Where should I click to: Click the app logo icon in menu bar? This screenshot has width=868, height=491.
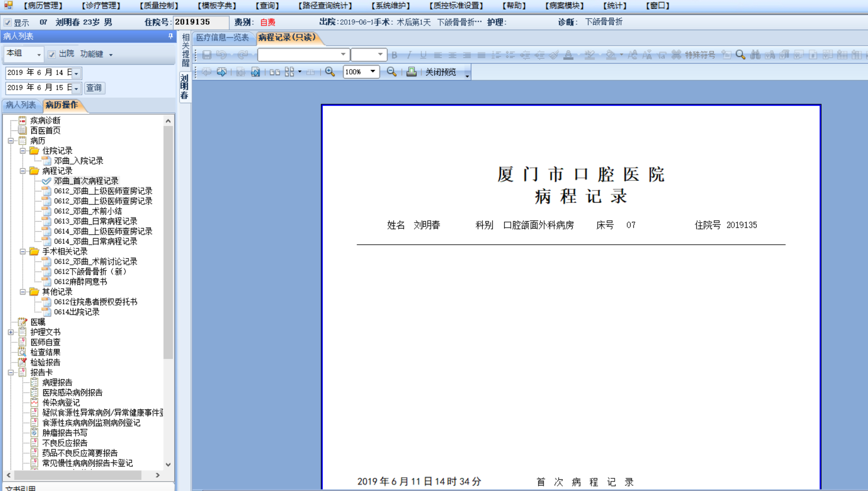pos(8,6)
